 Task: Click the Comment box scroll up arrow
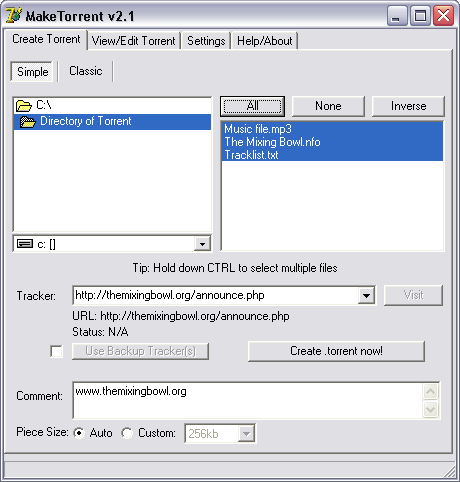pyautogui.click(x=430, y=391)
